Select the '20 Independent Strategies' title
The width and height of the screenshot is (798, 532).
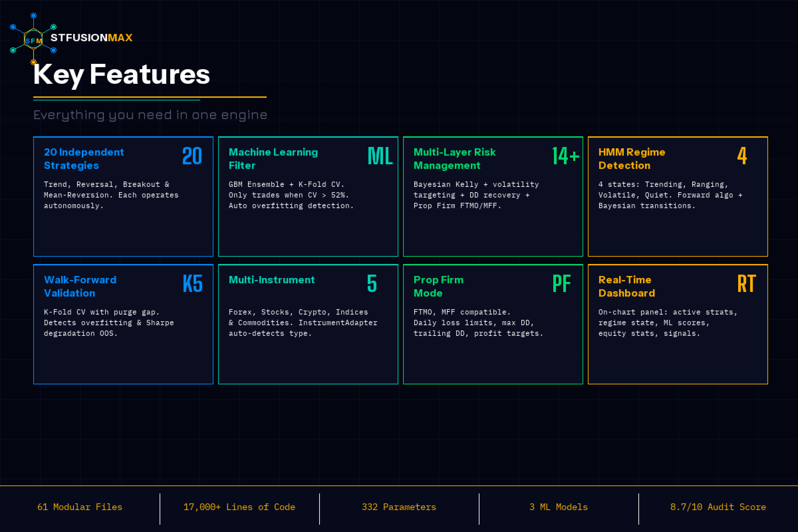click(x=84, y=159)
